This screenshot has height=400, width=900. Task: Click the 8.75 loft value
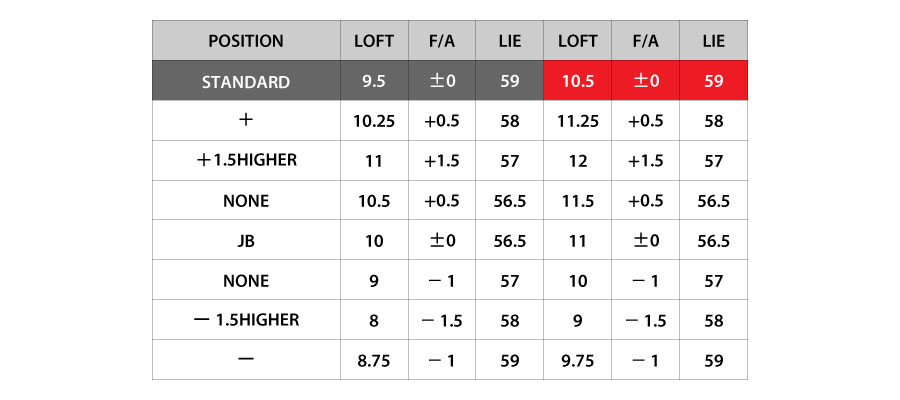coord(373,360)
